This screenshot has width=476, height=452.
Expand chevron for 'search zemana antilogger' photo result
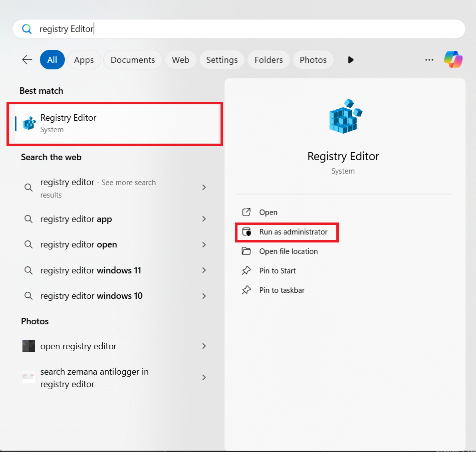point(204,377)
